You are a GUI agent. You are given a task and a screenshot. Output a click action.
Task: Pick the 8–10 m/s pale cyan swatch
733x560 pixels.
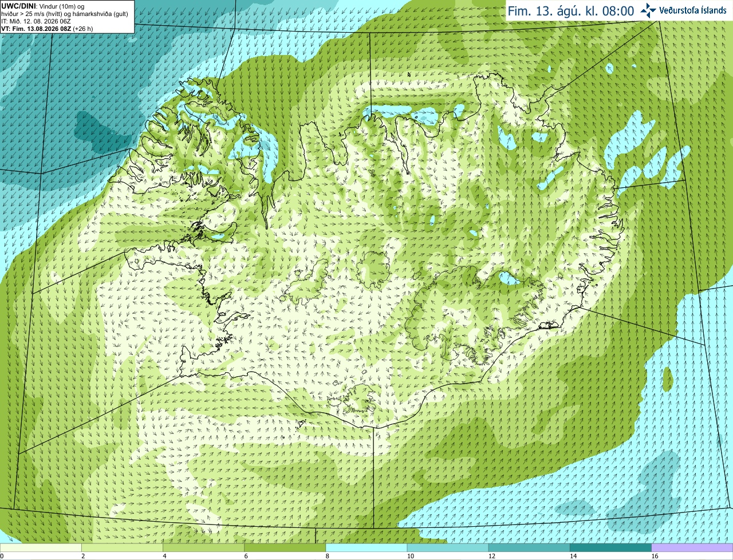coord(366,547)
